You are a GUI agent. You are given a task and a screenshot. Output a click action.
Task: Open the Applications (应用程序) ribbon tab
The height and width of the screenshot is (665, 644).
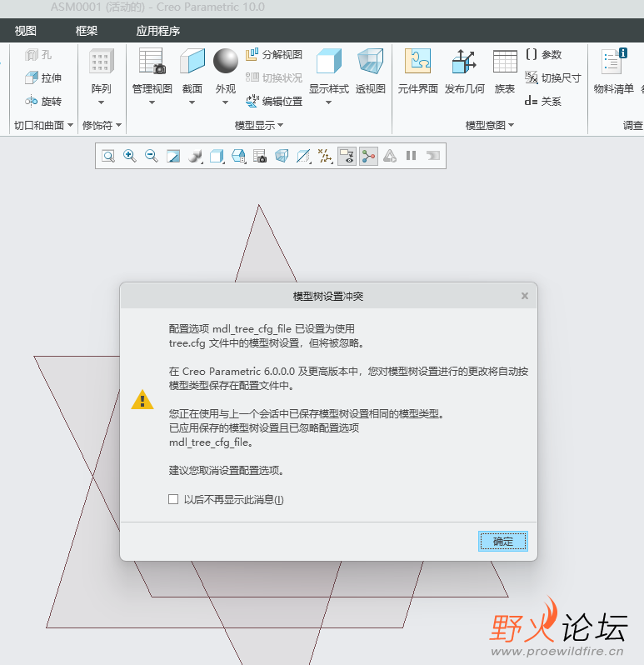click(x=158, y=31)
